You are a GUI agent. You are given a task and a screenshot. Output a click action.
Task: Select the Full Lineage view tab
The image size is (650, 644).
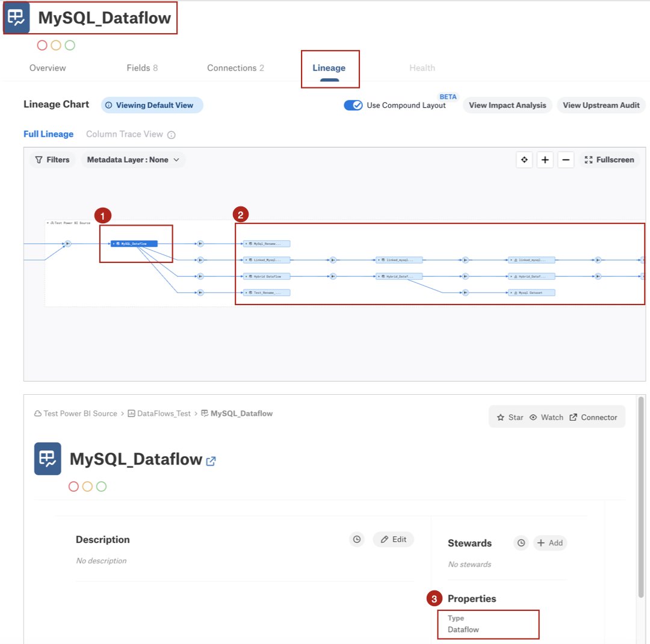[49, 134]
